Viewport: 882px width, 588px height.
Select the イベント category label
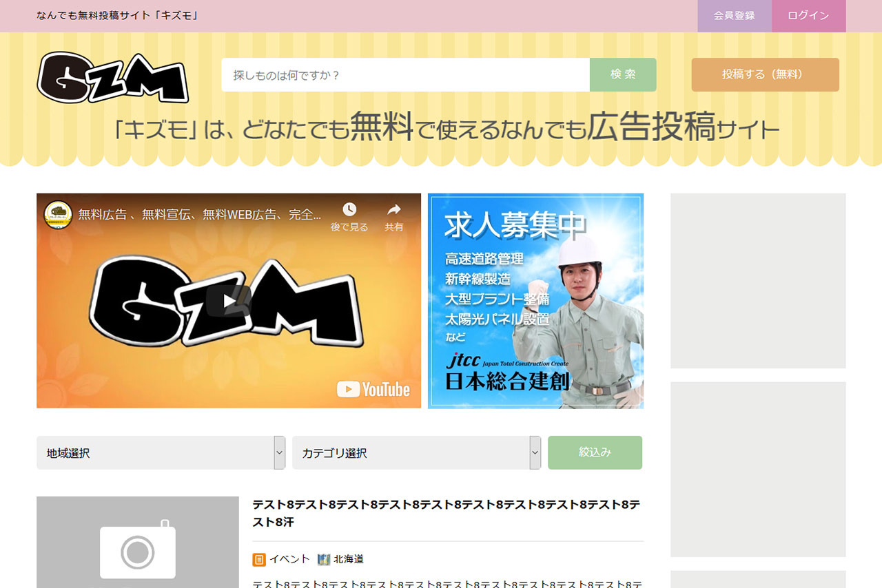coord(289,559)
